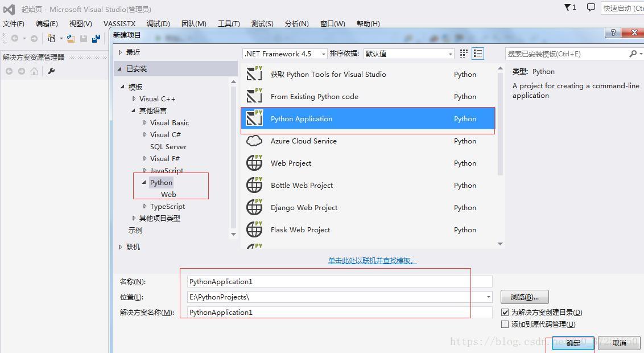This screenshot has height=353, width=644.
Task: Collapse the 其他语言 node
Action: pos(133,110)
